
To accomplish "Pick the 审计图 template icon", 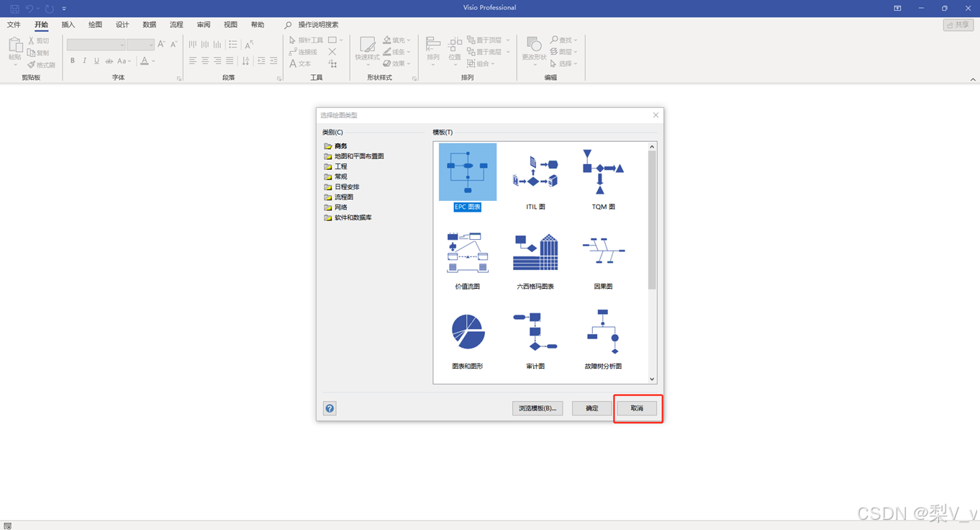I will click(535, 331).
